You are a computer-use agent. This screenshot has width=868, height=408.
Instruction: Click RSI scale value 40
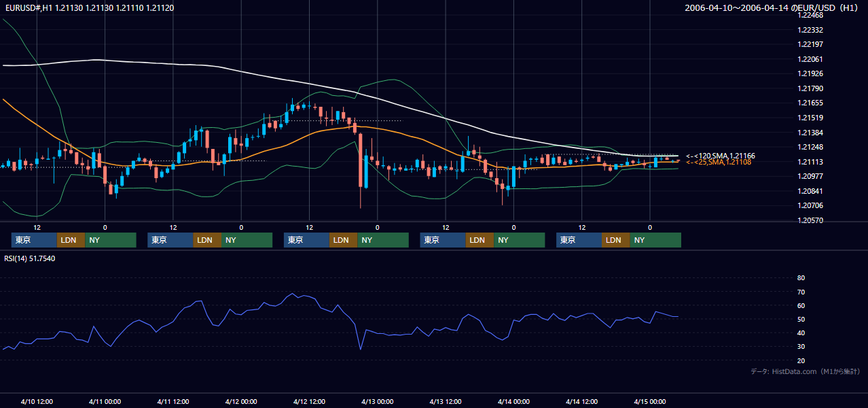[801, 333]
